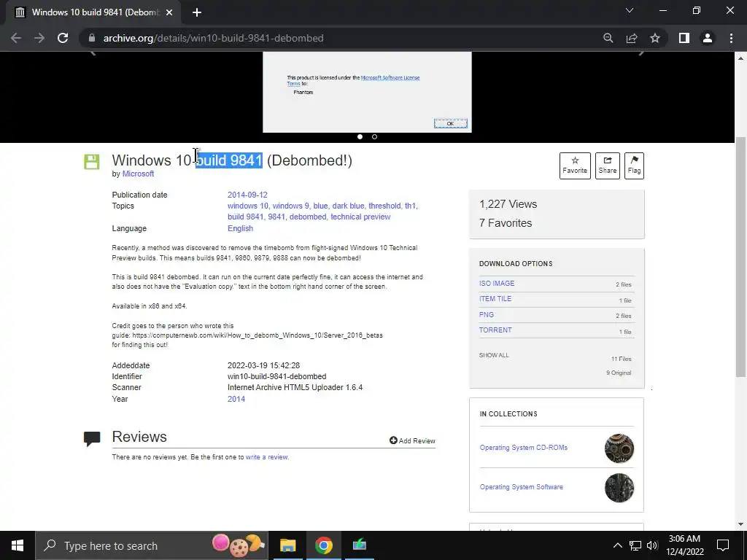Open the TORRENT download option
The height and width of the screenshot is (560, 747).
click(x=495, y=330)
